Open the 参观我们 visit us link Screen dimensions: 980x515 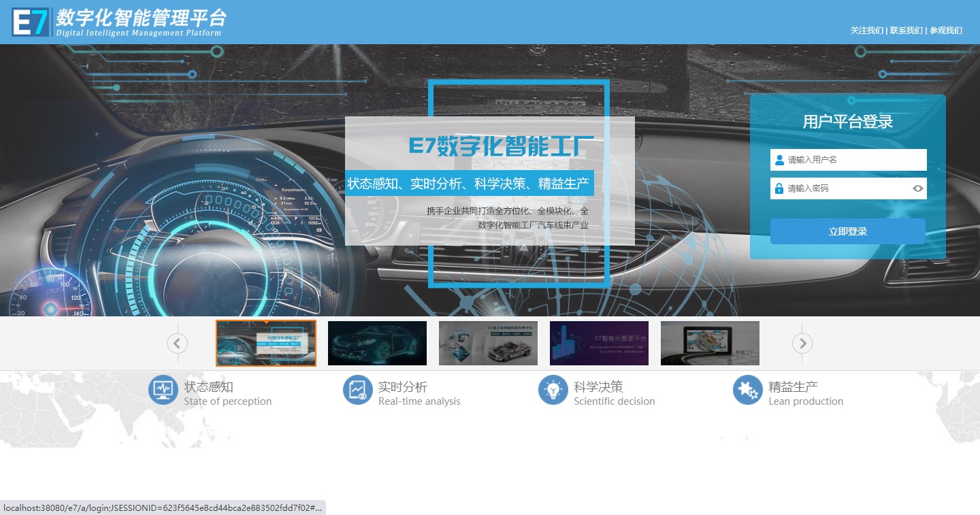pos(945,31)
